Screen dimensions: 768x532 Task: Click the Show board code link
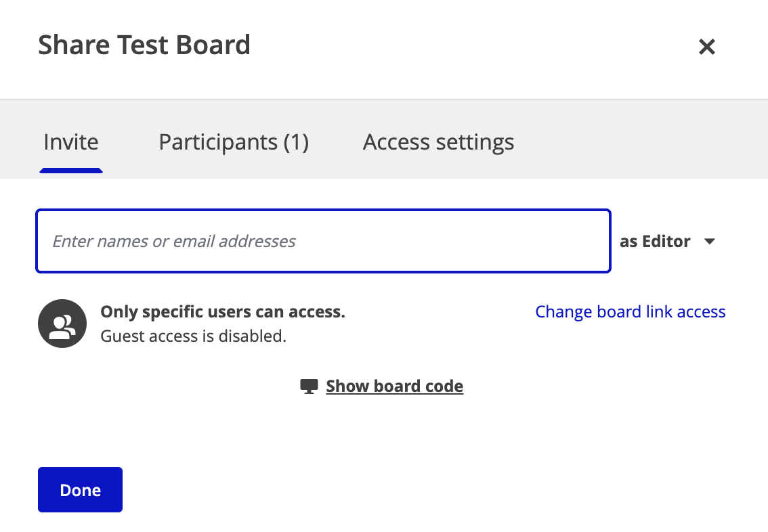pyautogui.click(x=394, y=386)
